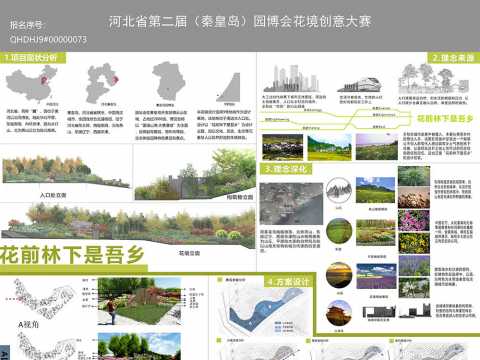This screenshot has width=480, height=360.
Task: Open the trees and house sketch
Action: [433, 79]
